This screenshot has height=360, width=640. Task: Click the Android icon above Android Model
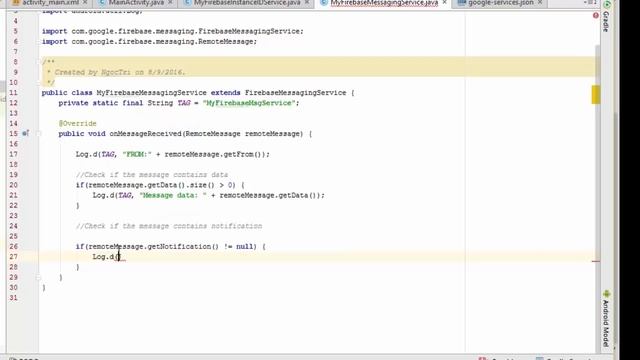click(607, 293)
